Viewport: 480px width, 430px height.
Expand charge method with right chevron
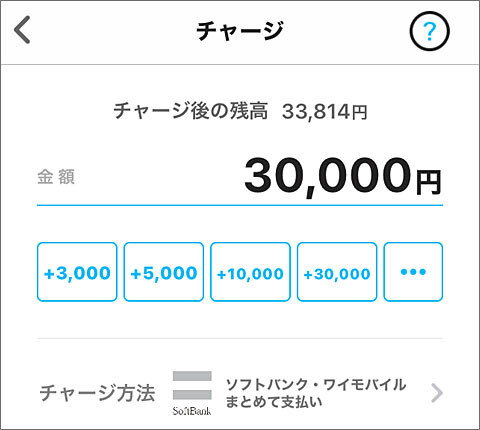[x=437, y=393]
